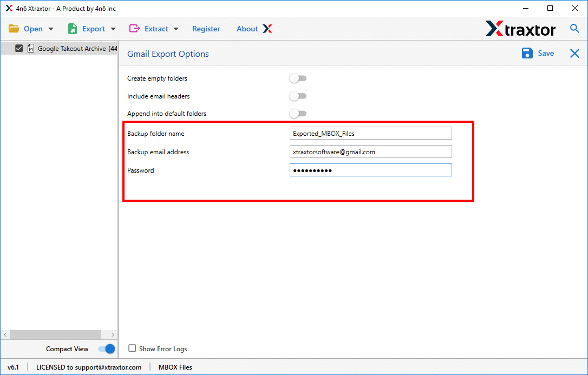
Task: Close the Gmail Export Options panel
Action: tap(574, 53)
